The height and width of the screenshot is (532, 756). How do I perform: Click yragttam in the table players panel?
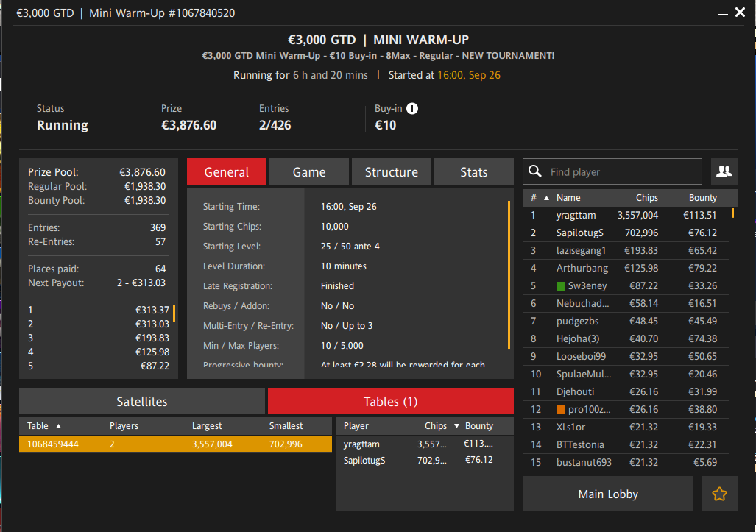click(361, 444)
